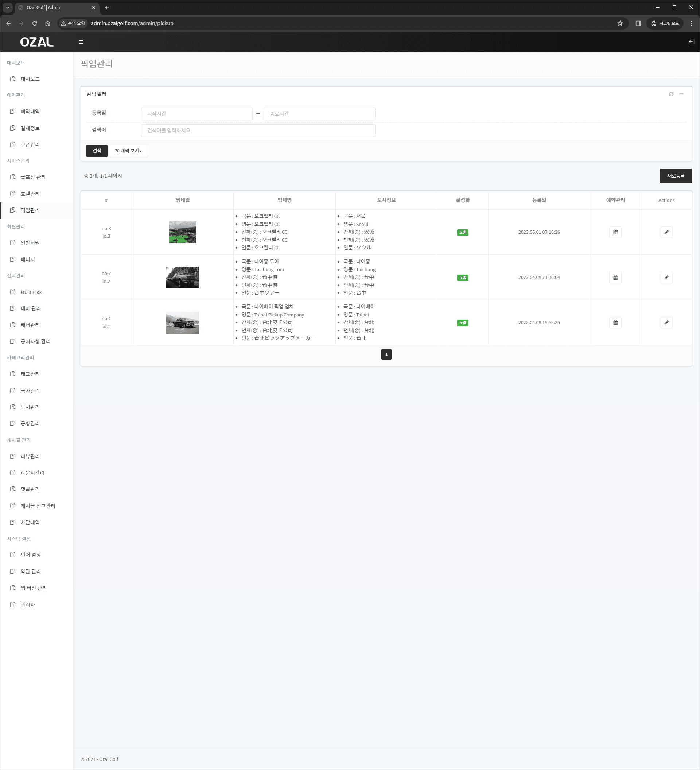
Task: Toggle the 노출 badge for 오크밸리 CC
Action: [x=462, y=233]
